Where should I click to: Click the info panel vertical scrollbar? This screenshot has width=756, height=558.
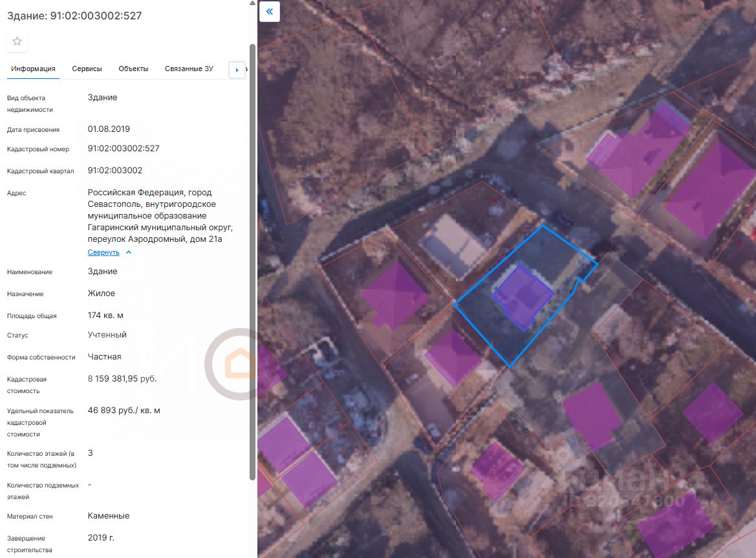[x=252, y=262]
